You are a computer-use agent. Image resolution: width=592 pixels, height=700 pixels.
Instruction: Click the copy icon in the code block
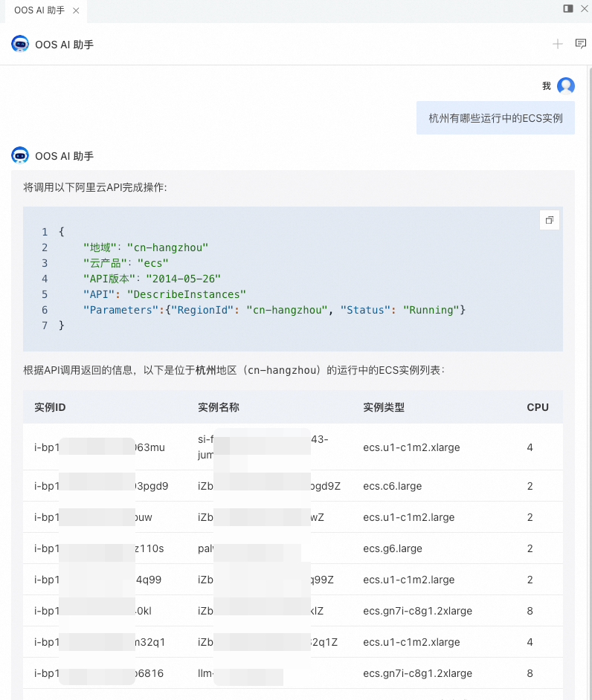550,220
